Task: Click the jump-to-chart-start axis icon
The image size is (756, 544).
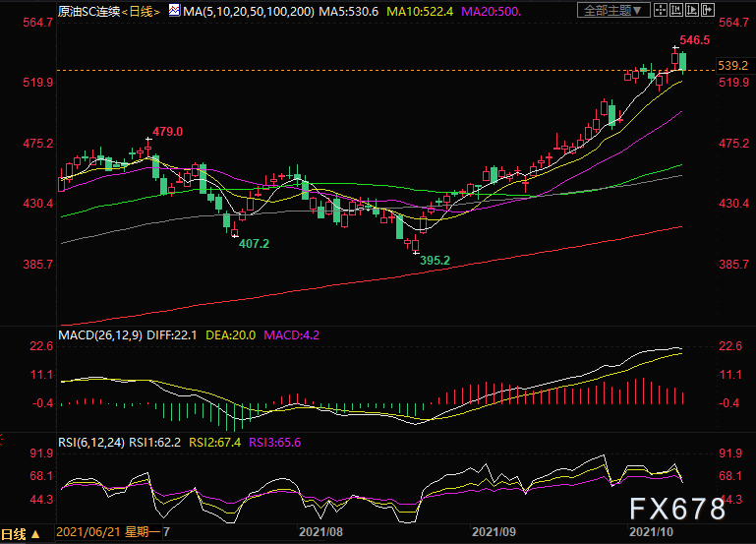Action: coord(676,10)
